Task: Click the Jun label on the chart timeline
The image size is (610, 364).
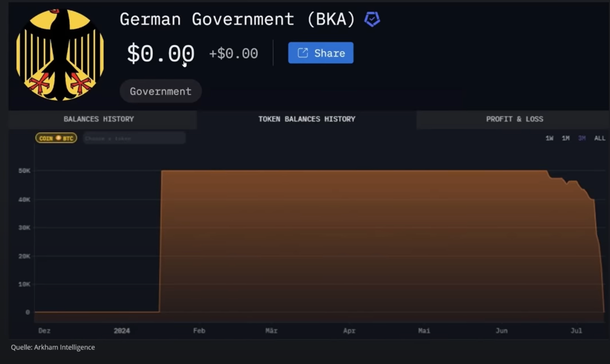Action: [x=501, y=331]
